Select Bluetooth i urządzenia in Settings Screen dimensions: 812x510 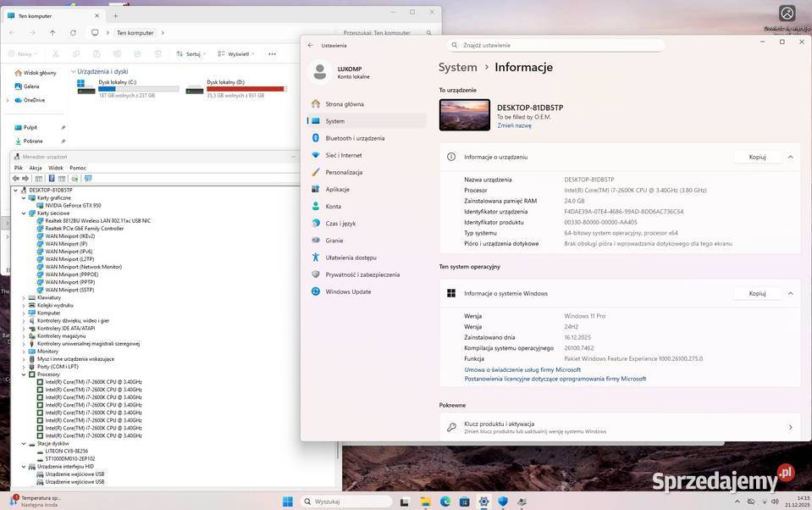[x=354, y=137]
